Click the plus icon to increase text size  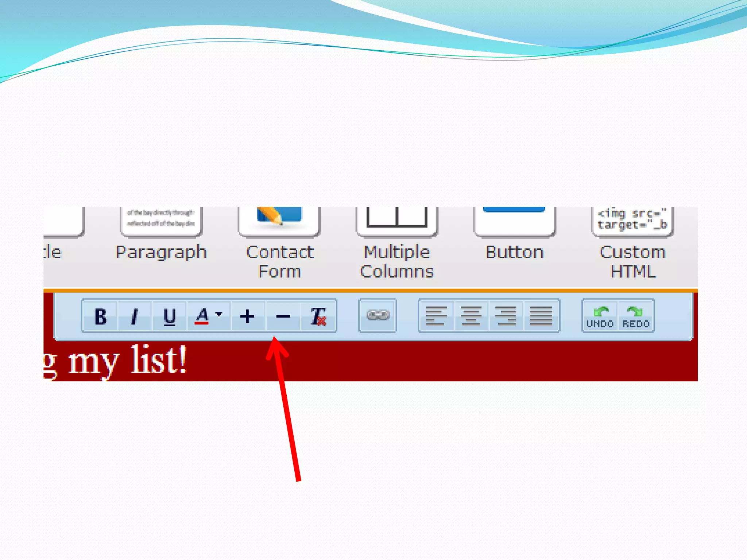pos(247,316)
